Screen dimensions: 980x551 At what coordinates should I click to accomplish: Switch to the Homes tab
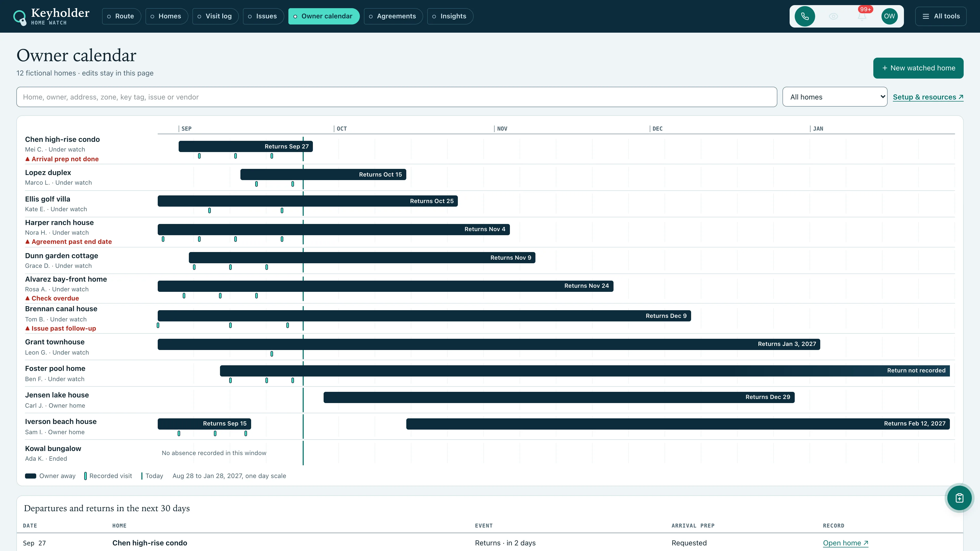coord(167,16)
